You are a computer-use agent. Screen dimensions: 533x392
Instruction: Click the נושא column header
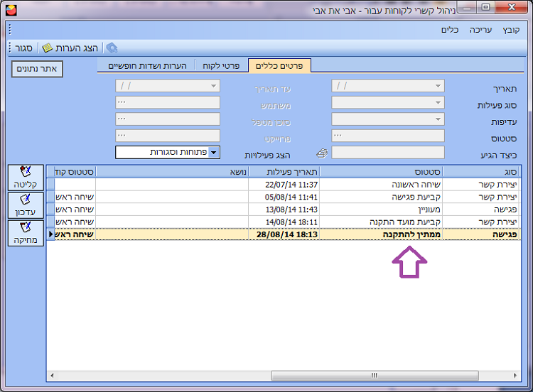click(x=173, y=172)
